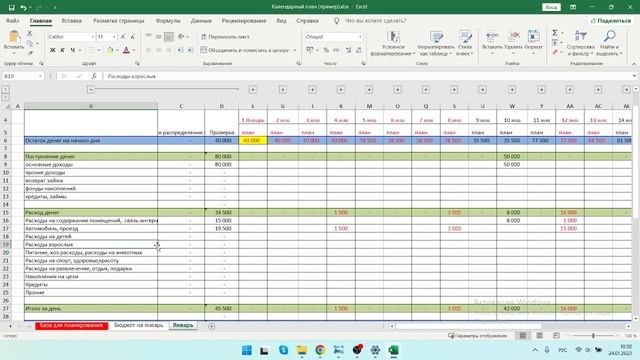Open the font size dropdown

(x=114, y=37)
